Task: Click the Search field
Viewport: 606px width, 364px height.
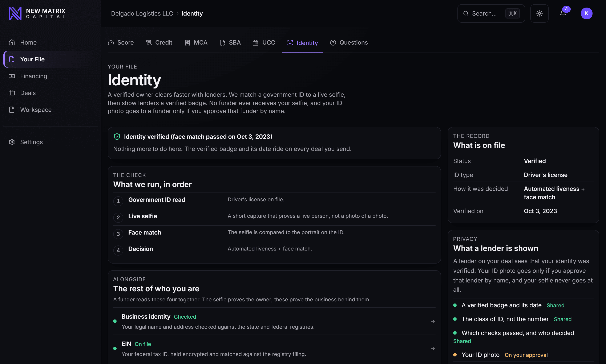Action: [491, 13]
